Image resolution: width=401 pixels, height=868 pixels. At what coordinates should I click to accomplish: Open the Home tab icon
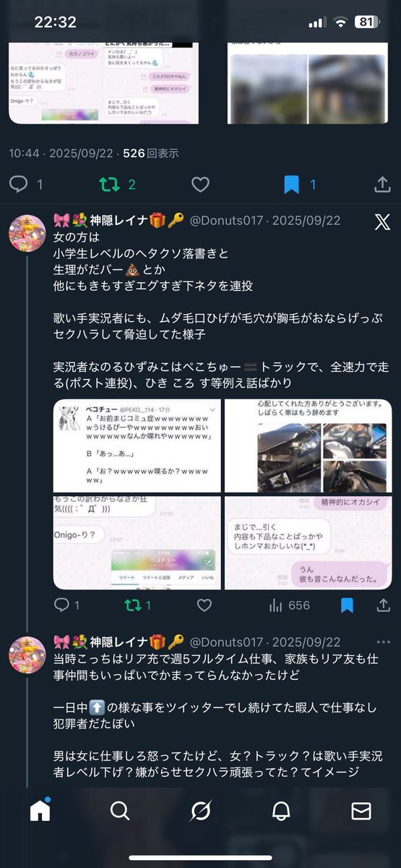(40, 812)
